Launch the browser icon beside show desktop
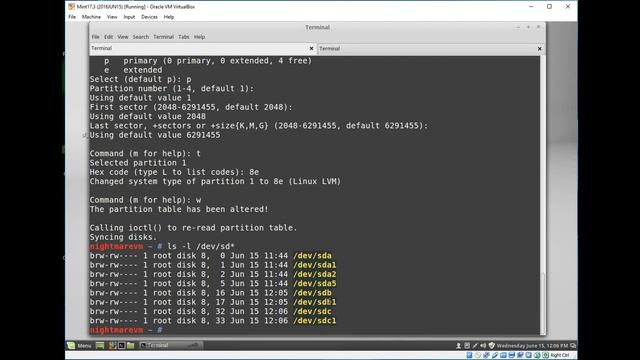Viewport: 640px width, 360px height. click(112, 346)
